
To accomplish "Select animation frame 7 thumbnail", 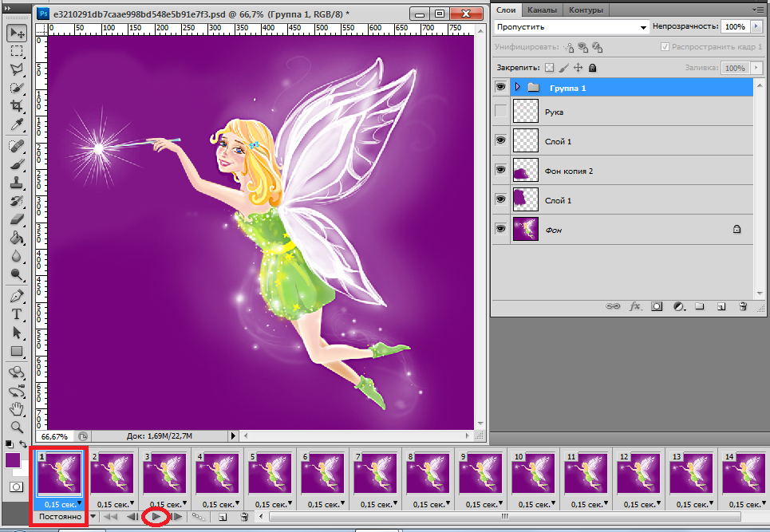I will pyautogui.click(x=377, y=475).
